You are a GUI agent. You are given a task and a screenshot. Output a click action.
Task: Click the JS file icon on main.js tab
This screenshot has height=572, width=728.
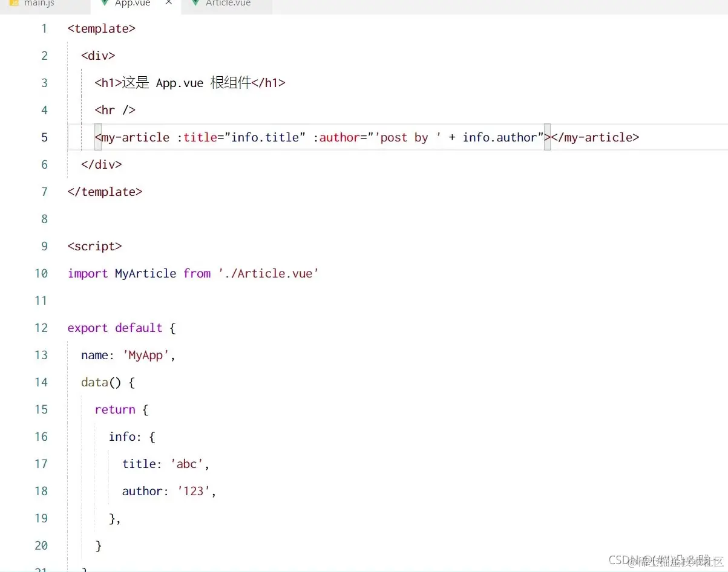[x=14, y=3]
